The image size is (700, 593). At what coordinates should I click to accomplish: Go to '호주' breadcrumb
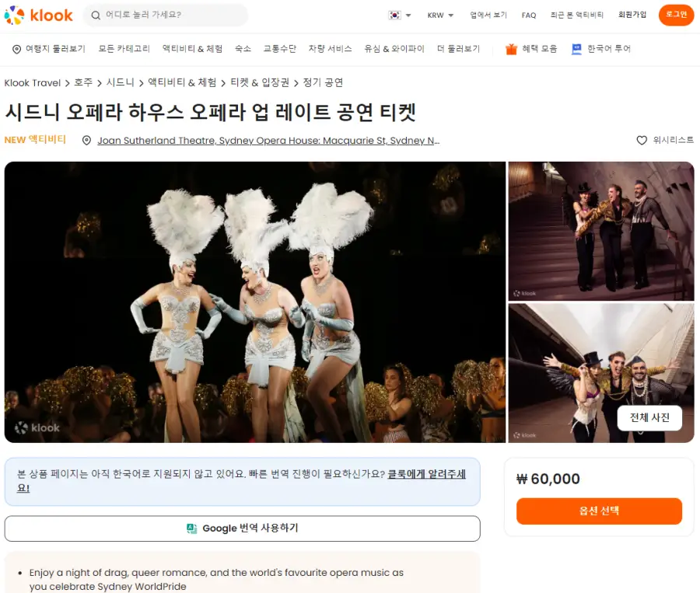pos(83,82)
